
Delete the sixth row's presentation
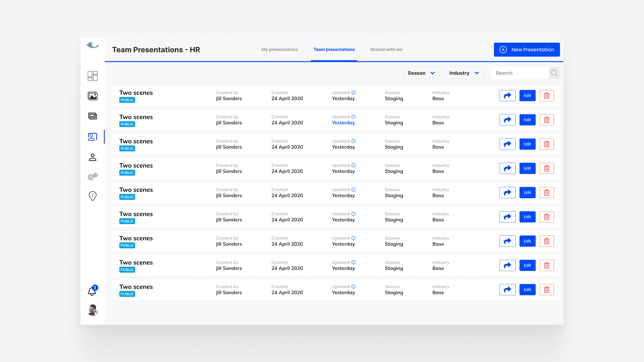(x=547, y=217)
